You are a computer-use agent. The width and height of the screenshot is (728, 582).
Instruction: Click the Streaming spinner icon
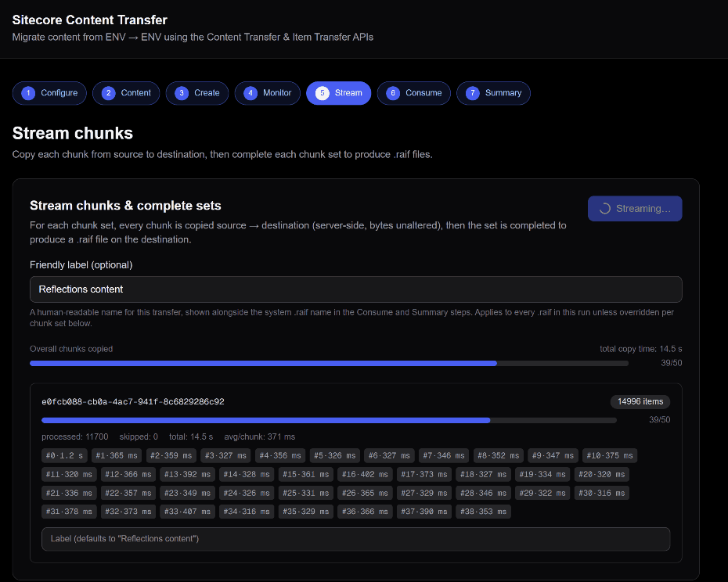click(x=604, y=208)
